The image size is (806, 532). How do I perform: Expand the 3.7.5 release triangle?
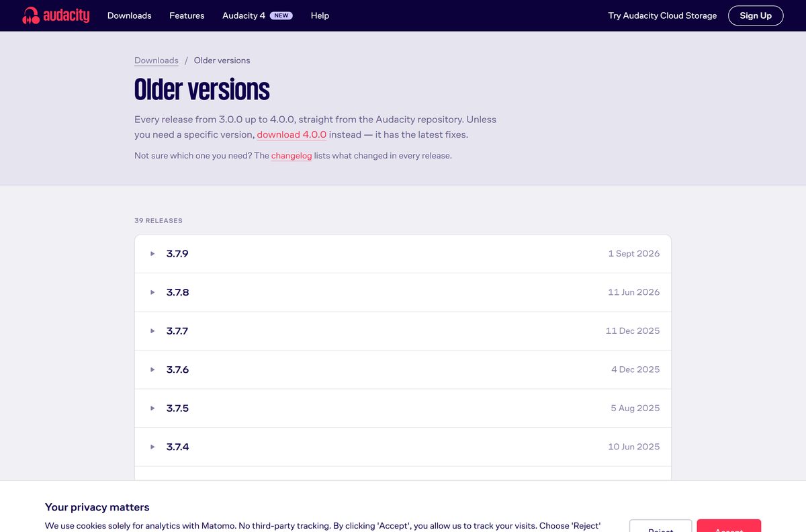point(152,408)
